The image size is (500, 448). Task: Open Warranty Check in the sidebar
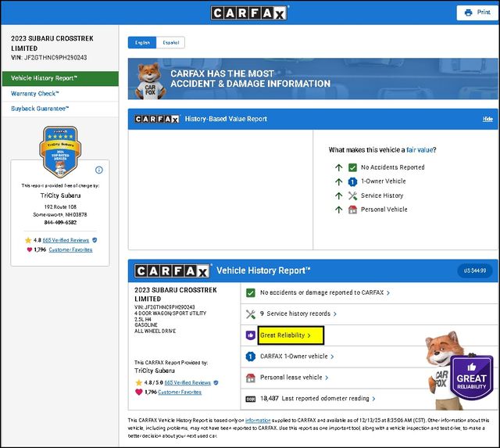(x=34, y=93)
